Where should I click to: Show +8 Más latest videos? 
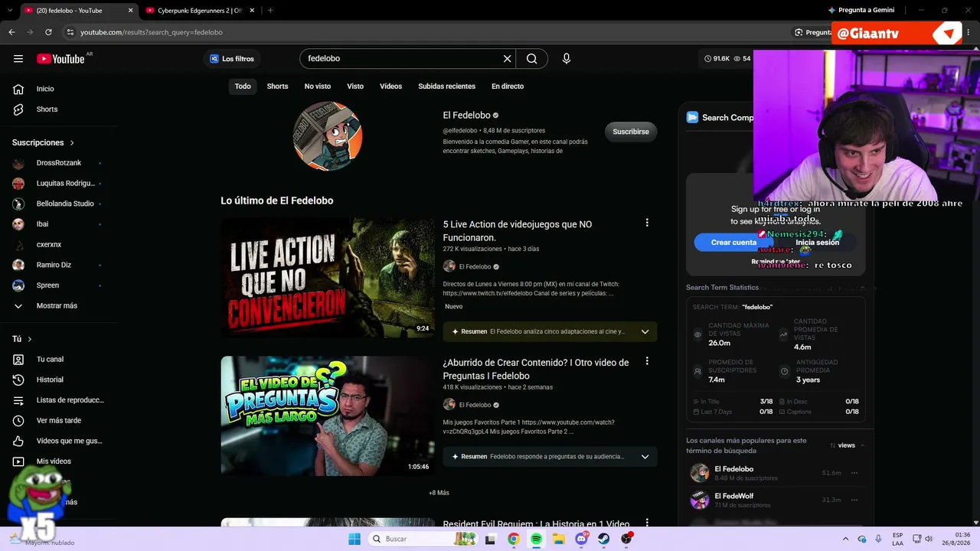[439, 493]
